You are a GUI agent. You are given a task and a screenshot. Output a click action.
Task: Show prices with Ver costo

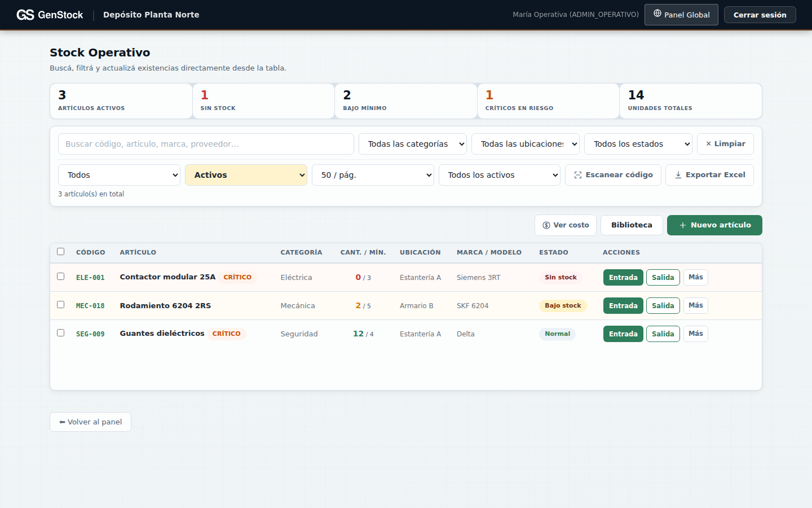coord(566,225)
